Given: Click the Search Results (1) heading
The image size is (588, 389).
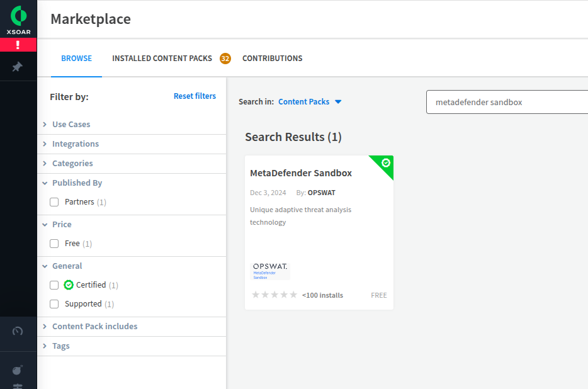Looking at the screenshot, I should tap(293, 137).
